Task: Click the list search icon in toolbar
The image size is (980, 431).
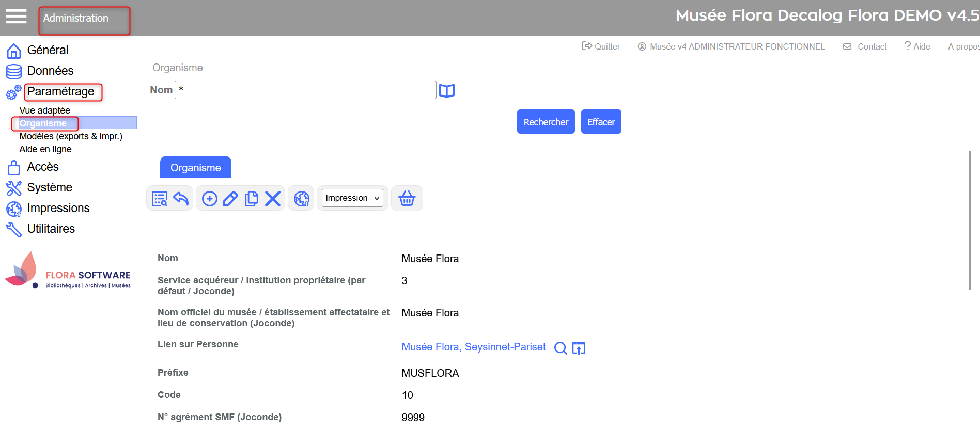Action: pyautogui.click(x=160, y=199)
